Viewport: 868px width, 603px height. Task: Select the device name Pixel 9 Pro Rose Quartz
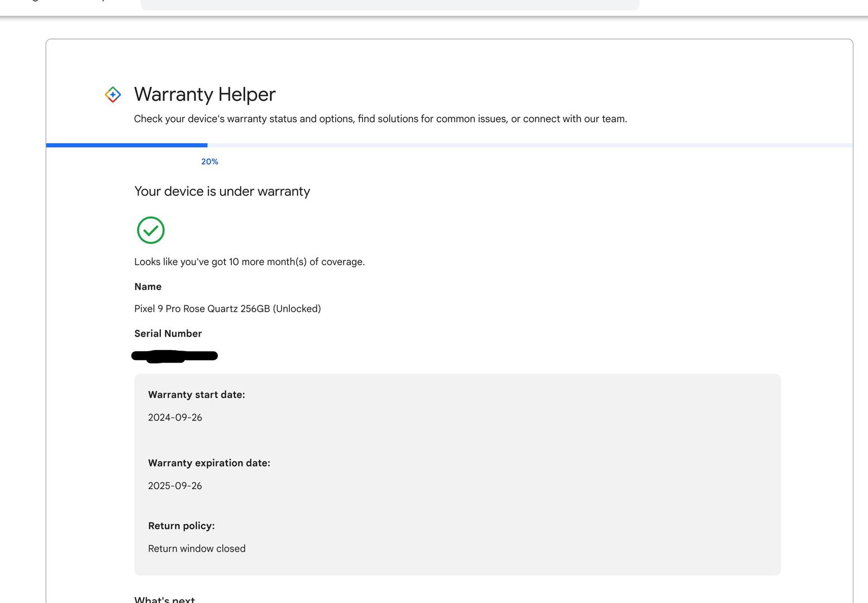(227, 309)
